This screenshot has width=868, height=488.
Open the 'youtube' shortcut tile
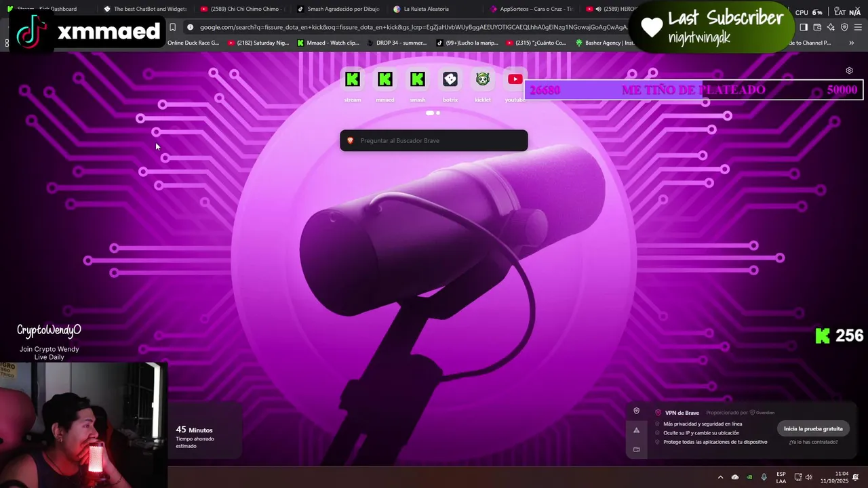(515, 80)
